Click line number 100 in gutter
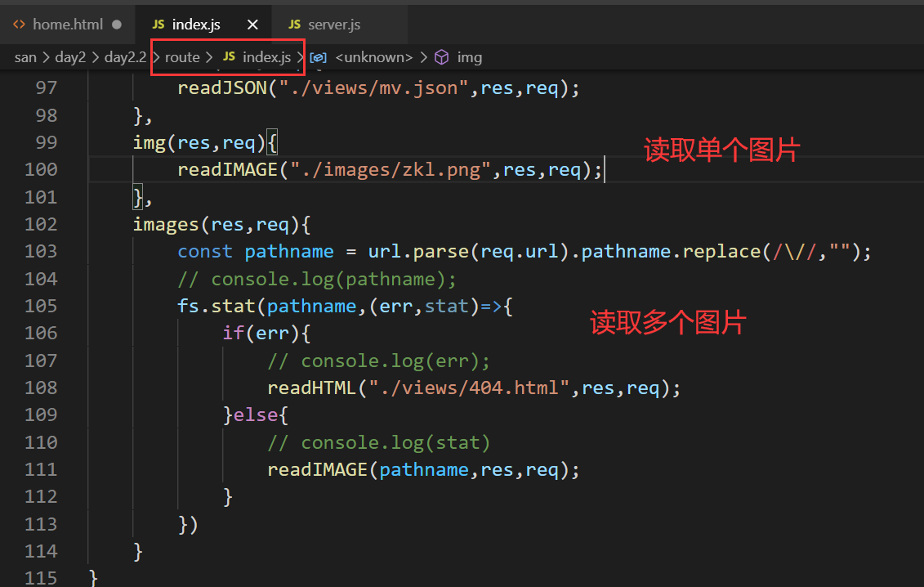The height and width of the screenshot is (587, 924). (x=41, y=169)
